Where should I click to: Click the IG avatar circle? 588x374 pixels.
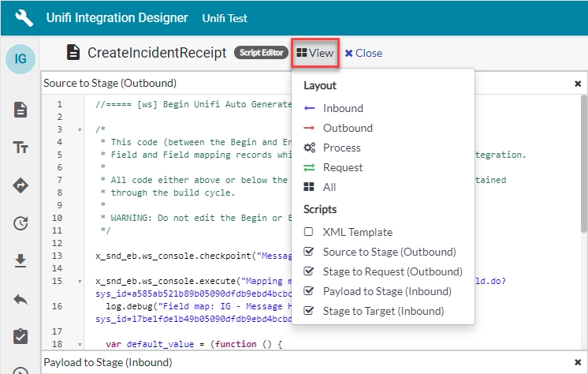pyautogui.click(x=20, y=59)
